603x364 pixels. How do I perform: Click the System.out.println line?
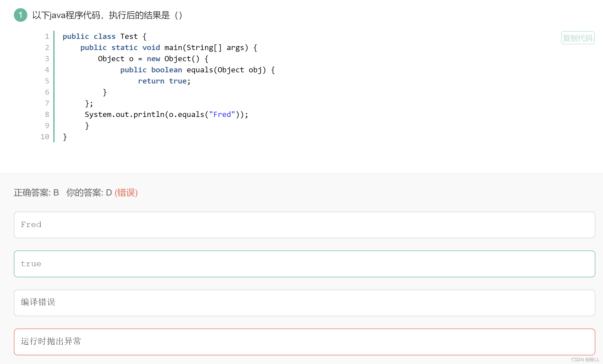[x=166, y=114]
